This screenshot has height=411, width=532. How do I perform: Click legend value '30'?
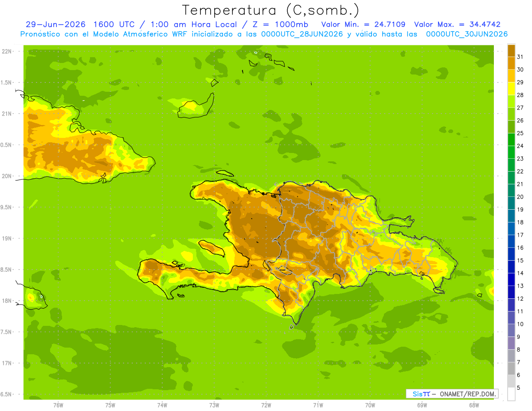coord(520,70)
